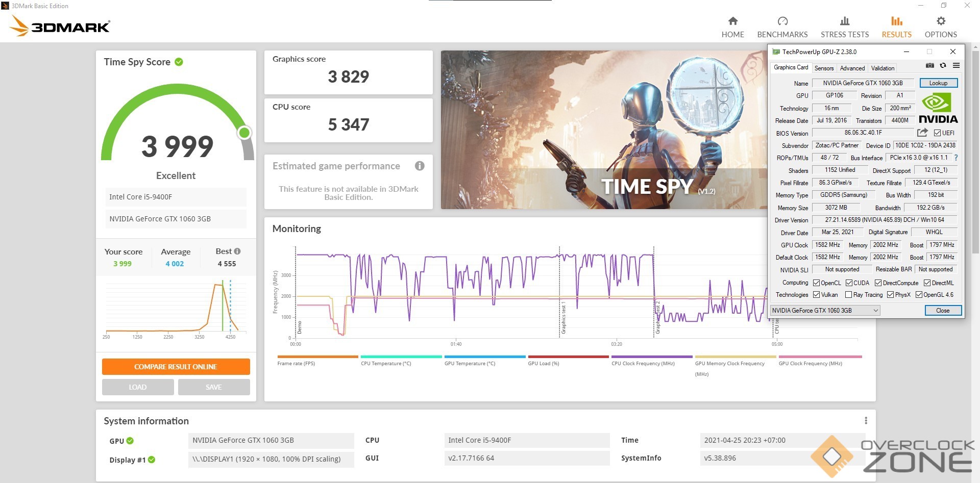
Task: Open the Home page in 3DMark
Action: pos(732,27)
